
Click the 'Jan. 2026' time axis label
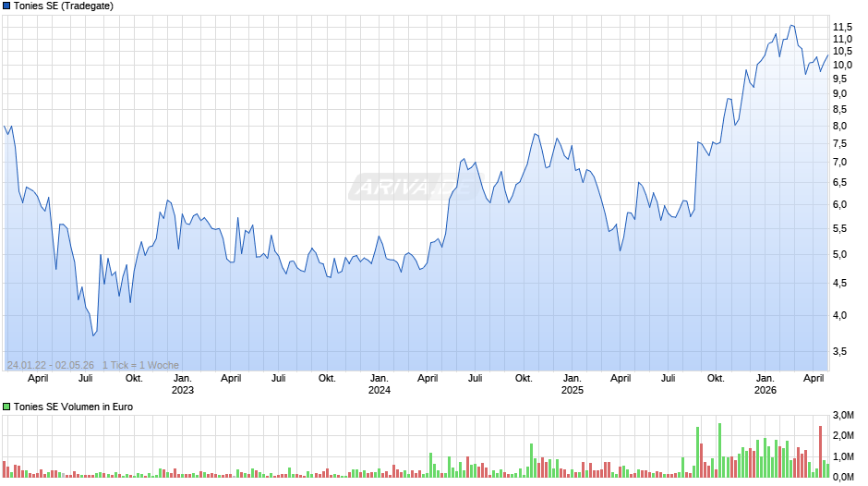(x=766, y=384)
